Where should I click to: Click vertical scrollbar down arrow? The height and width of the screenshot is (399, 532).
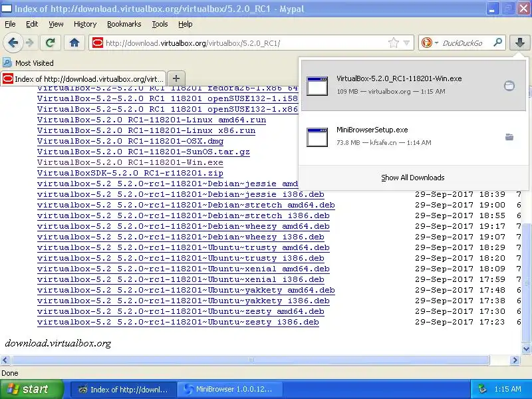point(526,348)
